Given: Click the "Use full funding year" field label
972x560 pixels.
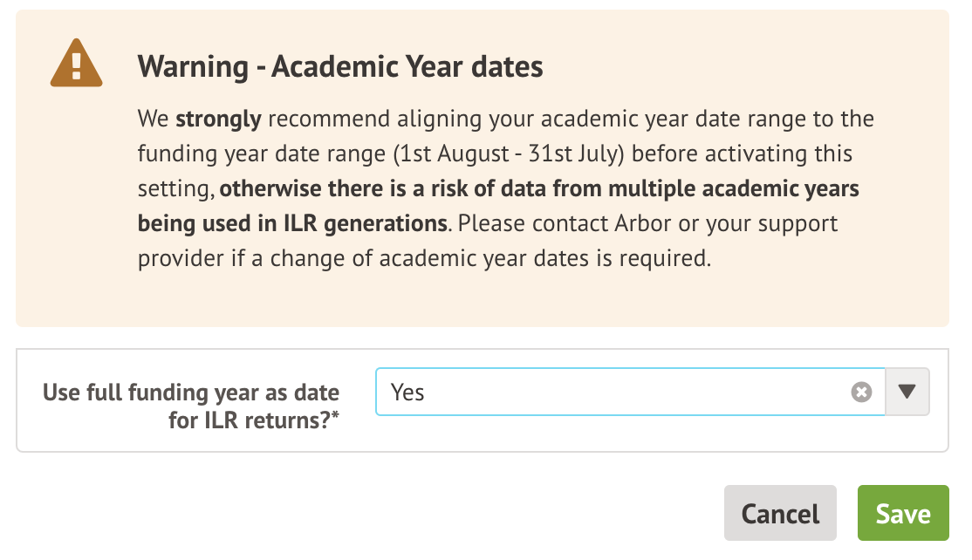Looking at the screenshot, I should (x=191, y=392).
